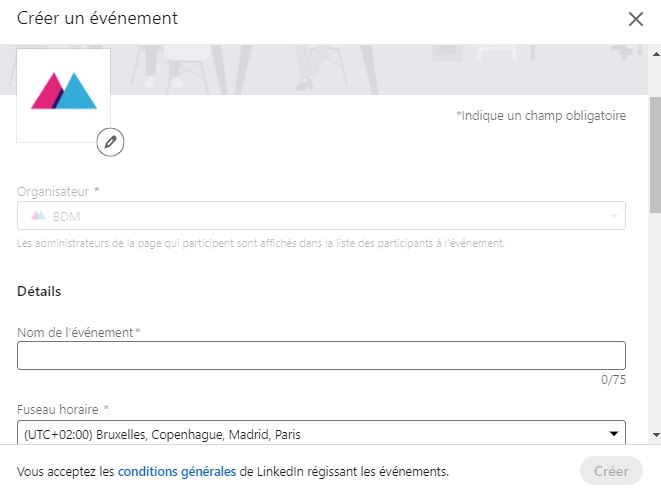The height and width of the screenshot is (491, 661).
Task: Click scrollbar up arrow
Action: click(x=656, y=54)
